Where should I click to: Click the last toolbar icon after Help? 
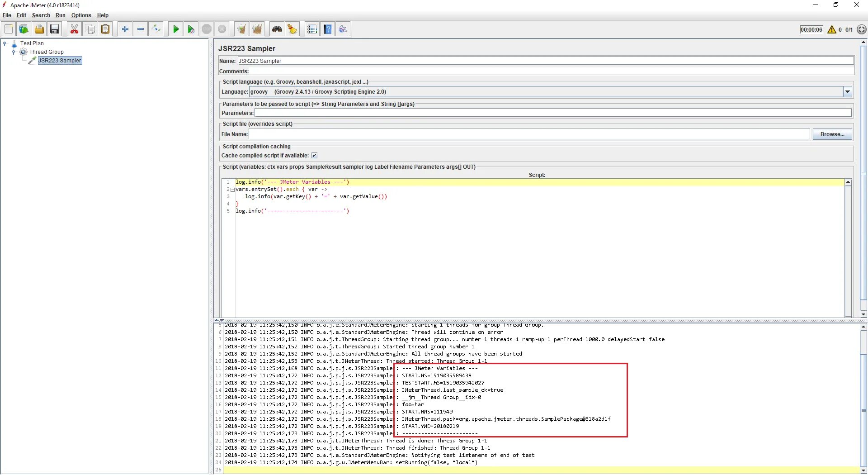tap(343, 29)
